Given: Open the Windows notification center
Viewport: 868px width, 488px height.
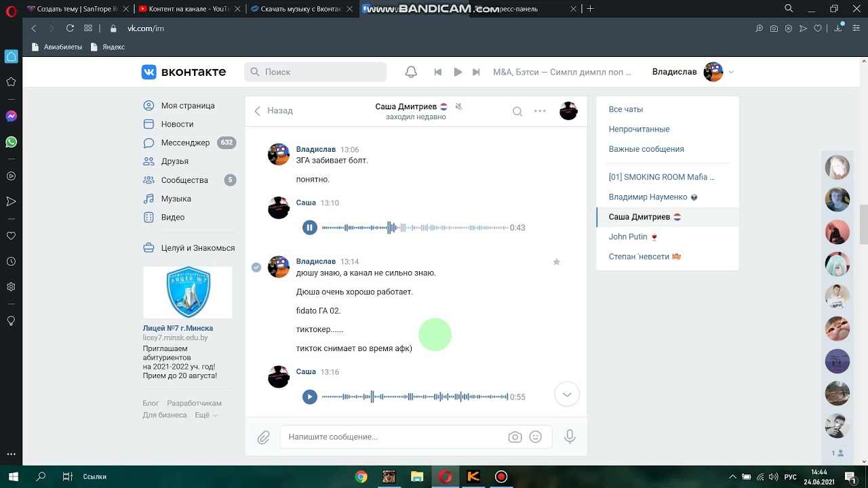Looking at the screenshot, I should (x=850, y=476).
